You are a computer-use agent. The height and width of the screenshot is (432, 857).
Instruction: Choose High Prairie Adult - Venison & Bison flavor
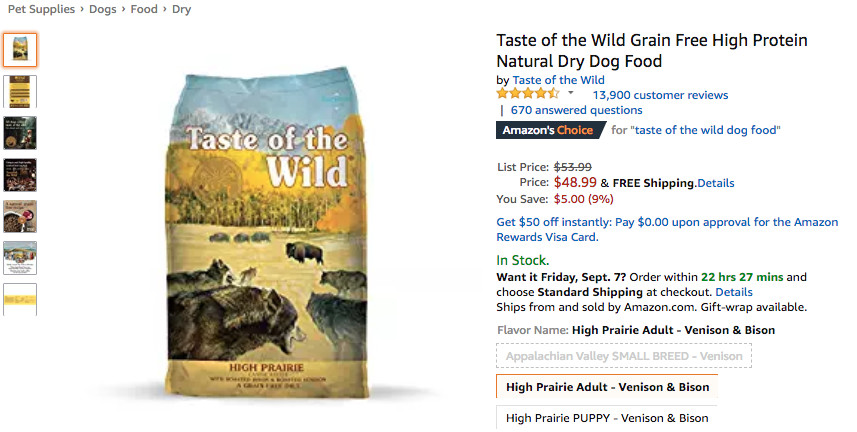click(607, 387)
